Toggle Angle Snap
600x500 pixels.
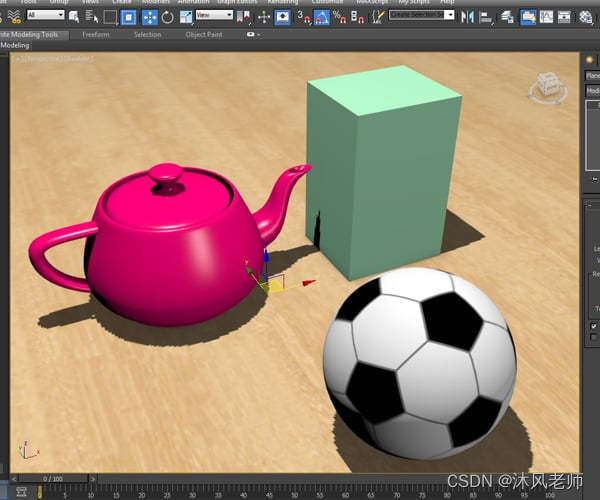click(321, 17)
